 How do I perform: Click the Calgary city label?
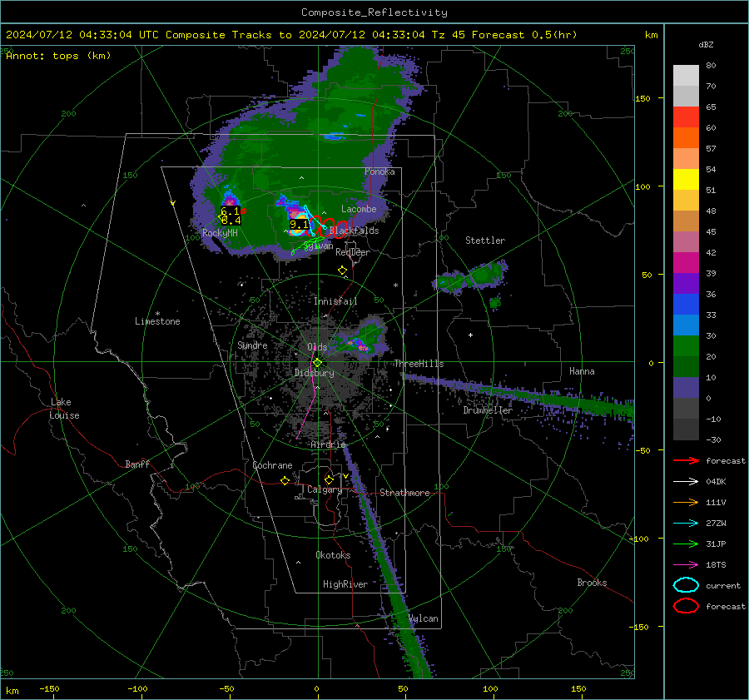tap(325, 489)
